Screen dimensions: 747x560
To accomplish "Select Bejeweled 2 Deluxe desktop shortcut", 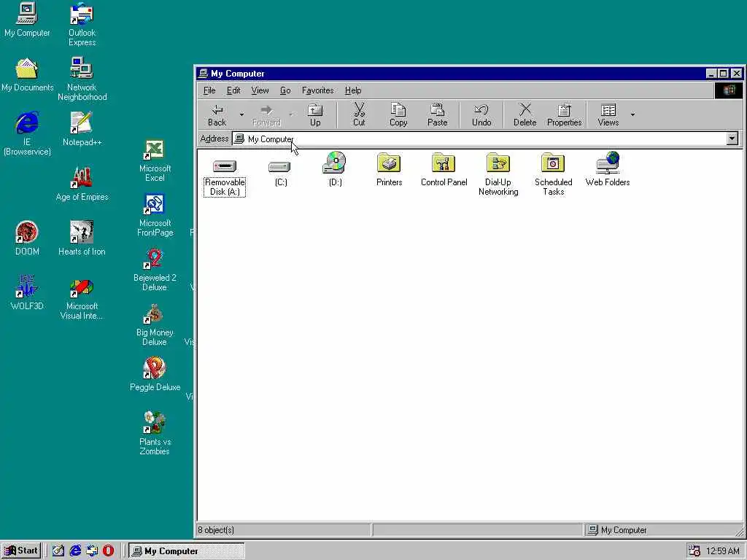I will click(x=155, y=270).
